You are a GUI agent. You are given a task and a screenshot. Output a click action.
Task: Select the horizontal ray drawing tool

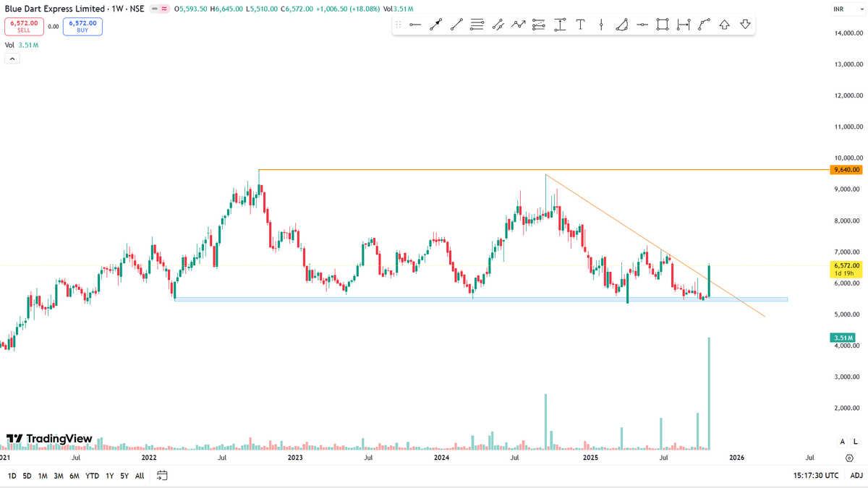coord(415,25)
